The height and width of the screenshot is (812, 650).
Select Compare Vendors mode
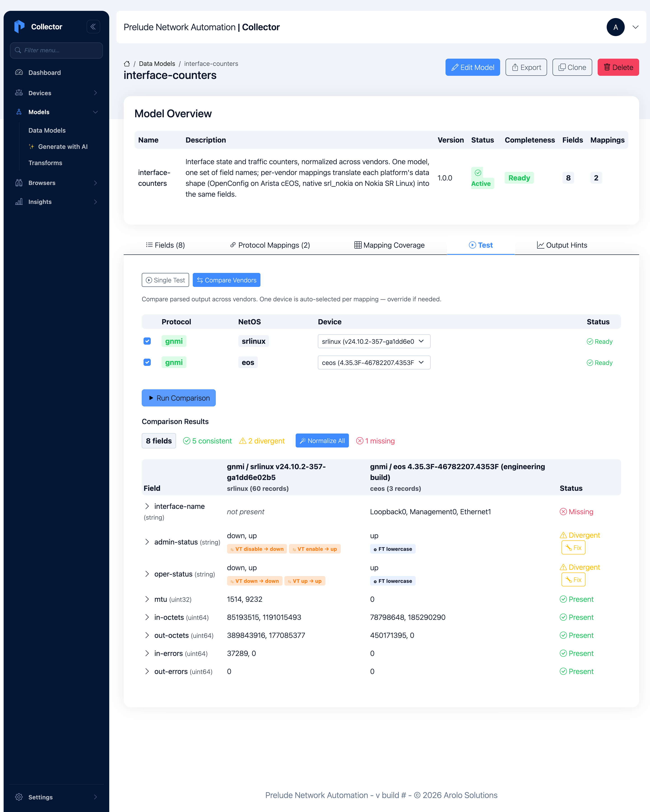(226, 280)
